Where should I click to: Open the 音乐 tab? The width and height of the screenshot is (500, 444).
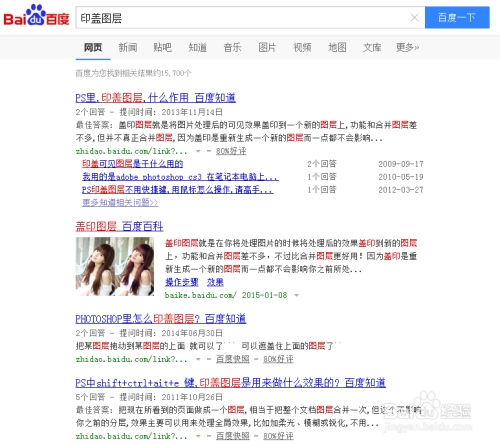click(x=232, y=47)
